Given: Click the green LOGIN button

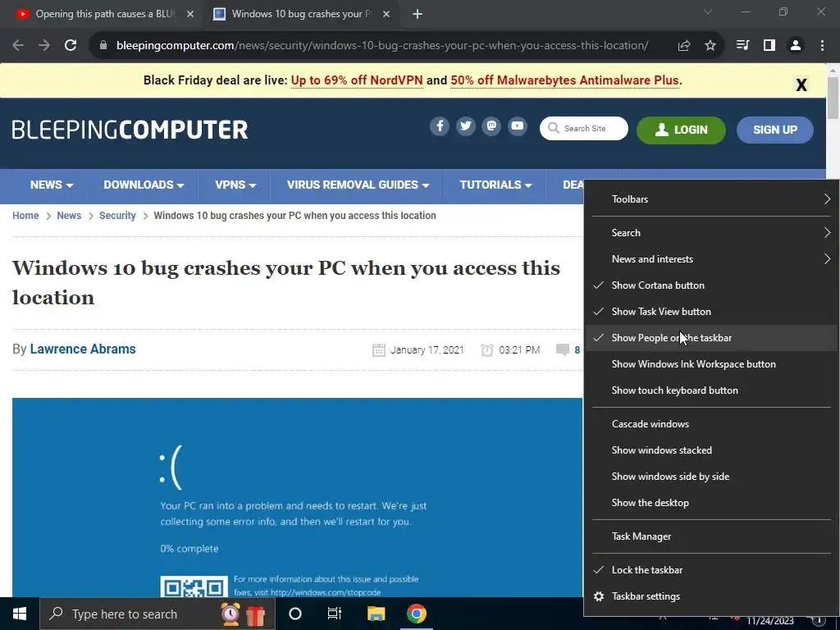Looking at the screenshot, I should [x=681, y=130].
